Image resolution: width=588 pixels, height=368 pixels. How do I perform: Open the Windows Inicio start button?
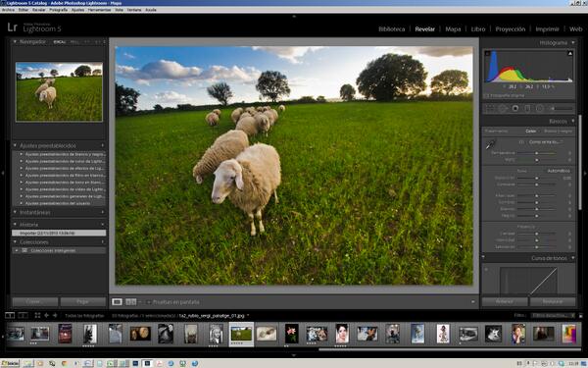[10, 363]
